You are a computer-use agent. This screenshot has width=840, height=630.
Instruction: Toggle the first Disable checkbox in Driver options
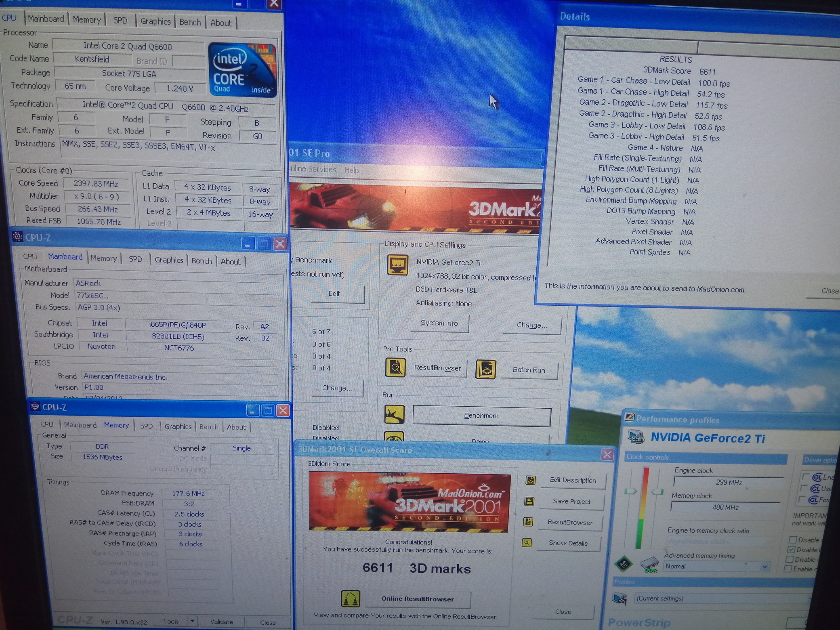[793, 540]
